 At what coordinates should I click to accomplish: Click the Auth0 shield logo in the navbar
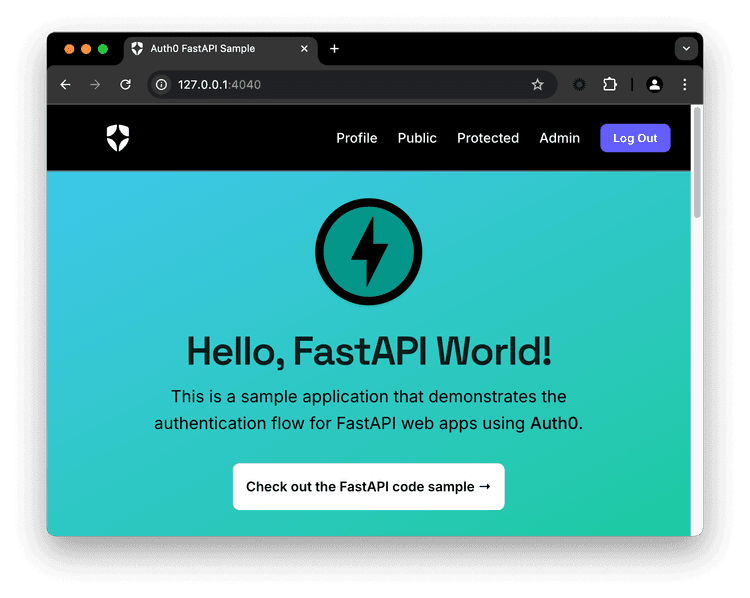point(118,138)
